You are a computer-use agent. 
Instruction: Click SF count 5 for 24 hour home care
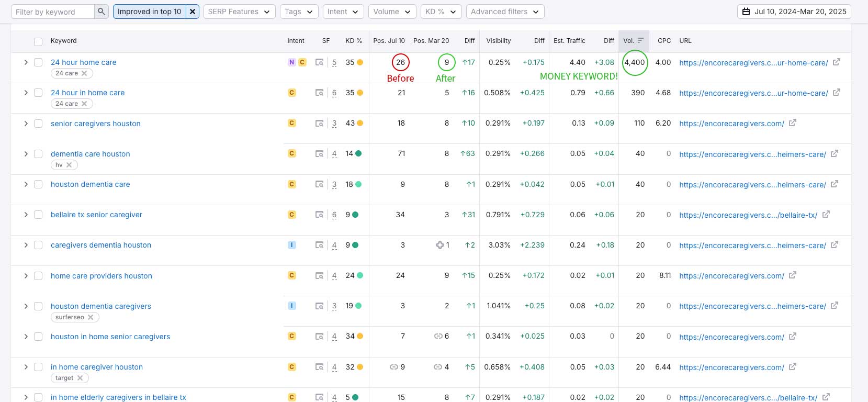click(x=334, y=62)
